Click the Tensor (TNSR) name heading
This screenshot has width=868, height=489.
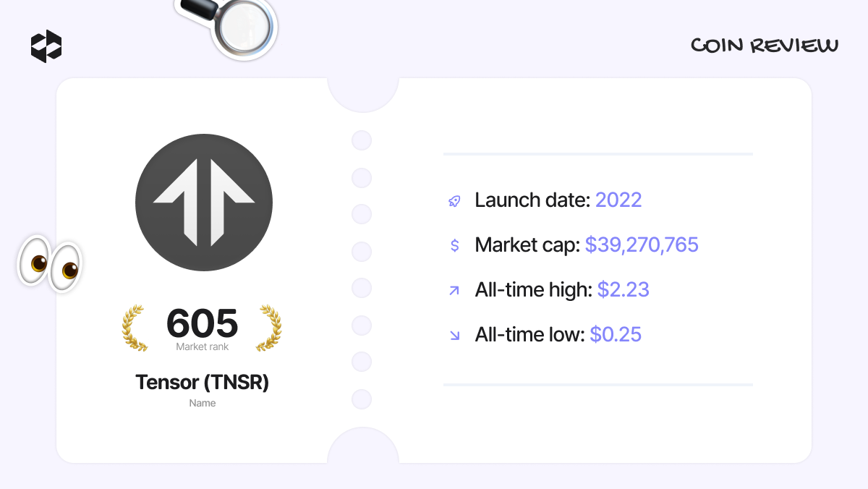tap(202, 382)
